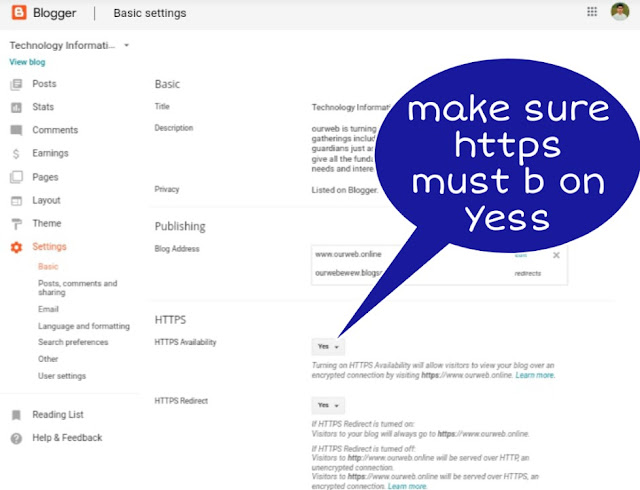The height and width of the screenshot is (490, 640).
Task: Select the Basic settings sub-item
Action: tap(48, 266)
